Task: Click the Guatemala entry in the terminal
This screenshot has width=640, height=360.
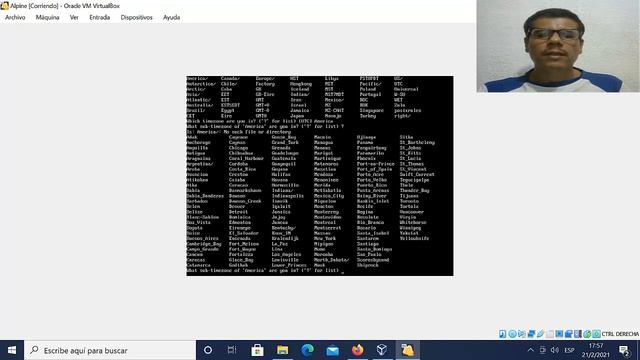Action: pyautogui.click(x=284, y=158)
